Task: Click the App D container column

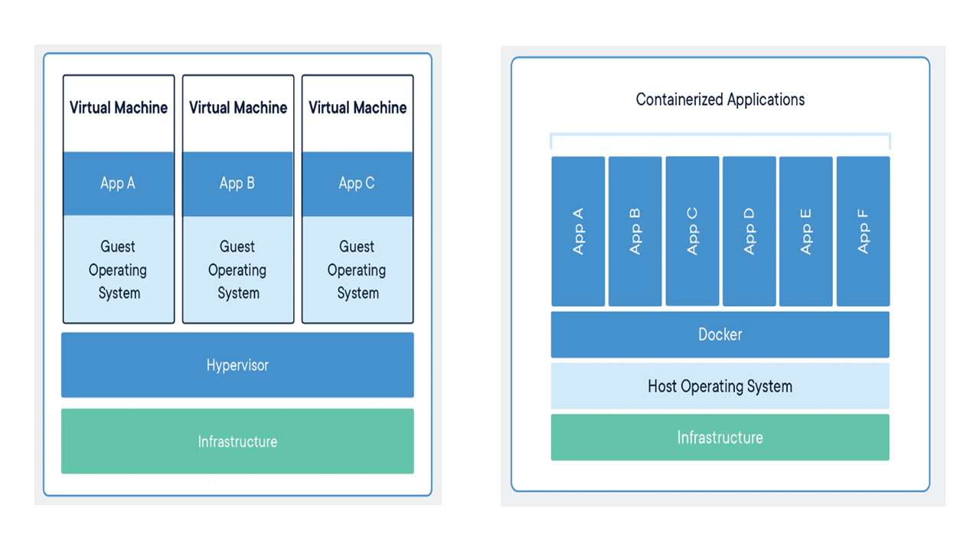Action: coord(749,231)
